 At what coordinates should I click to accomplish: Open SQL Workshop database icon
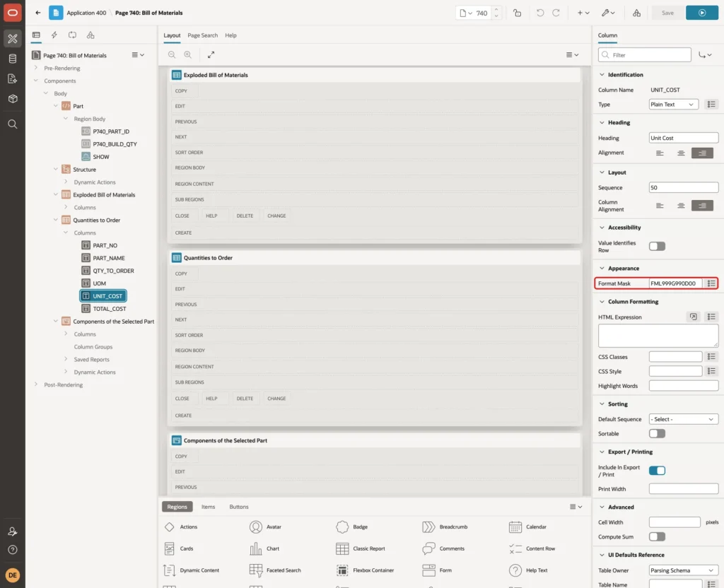click(13, 59)
